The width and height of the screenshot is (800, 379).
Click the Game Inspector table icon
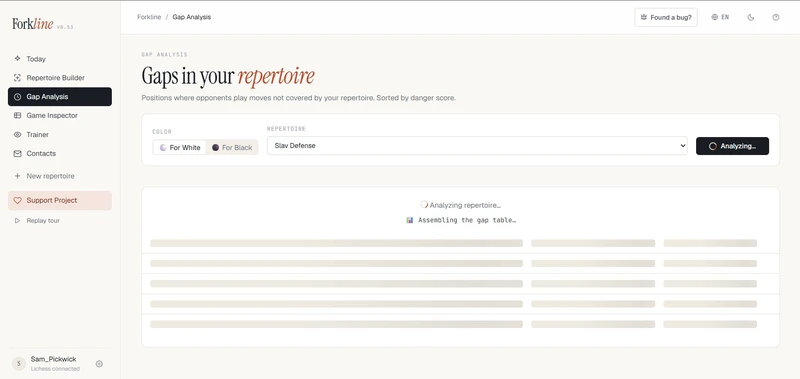[x=17, y=115]
